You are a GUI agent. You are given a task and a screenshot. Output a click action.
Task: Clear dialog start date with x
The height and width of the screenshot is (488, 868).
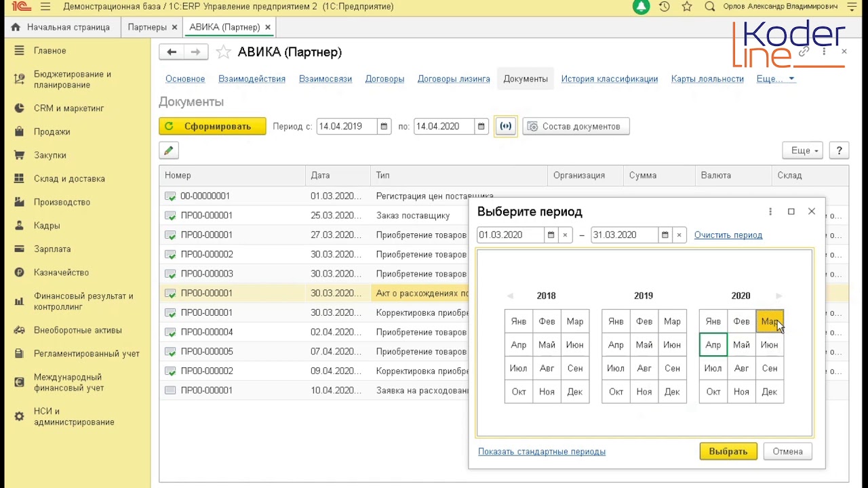coord(565,235)
